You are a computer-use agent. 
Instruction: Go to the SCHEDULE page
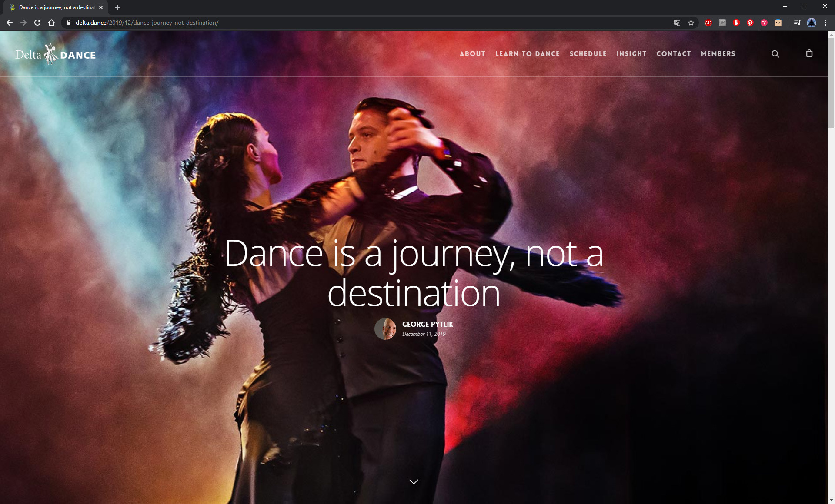pyautogui.click(x=588, y=54)
